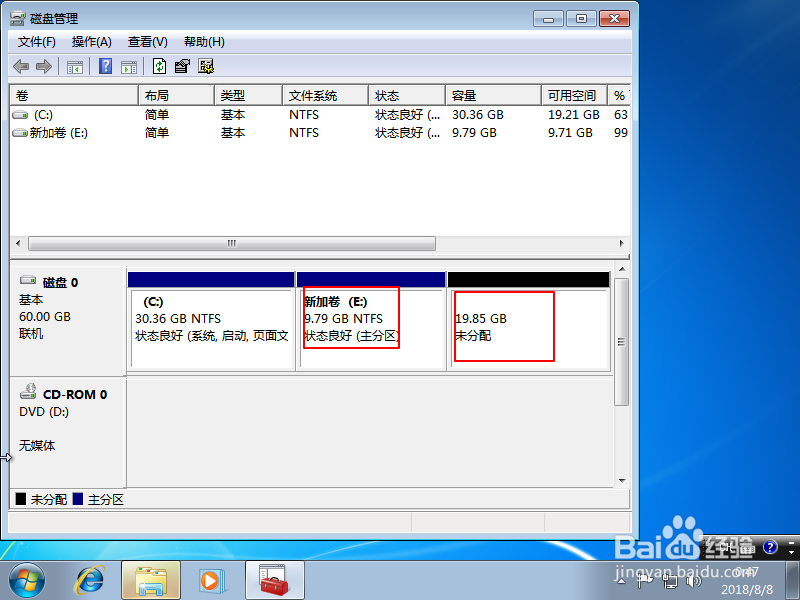Open the network icon in the system tray
The height and width of the screenshot is (600, 800).
[670, 581]
